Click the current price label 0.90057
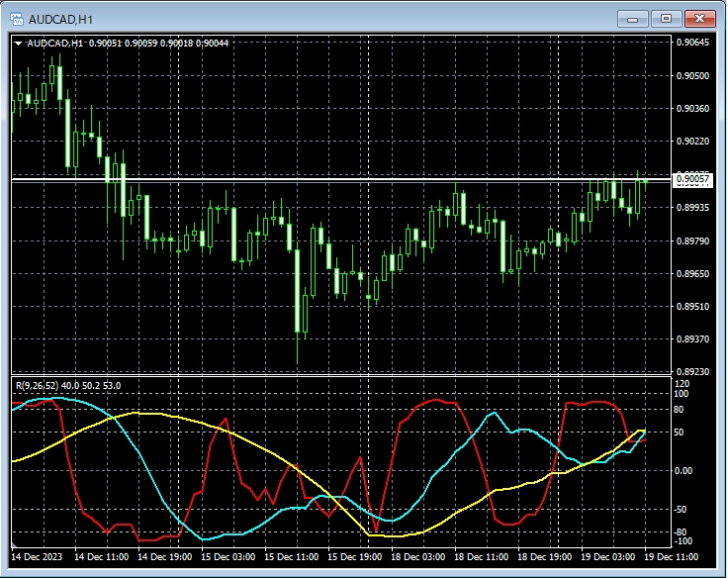Screen dimensions: 728x578 pyautogui.click(x=691, y=179)
